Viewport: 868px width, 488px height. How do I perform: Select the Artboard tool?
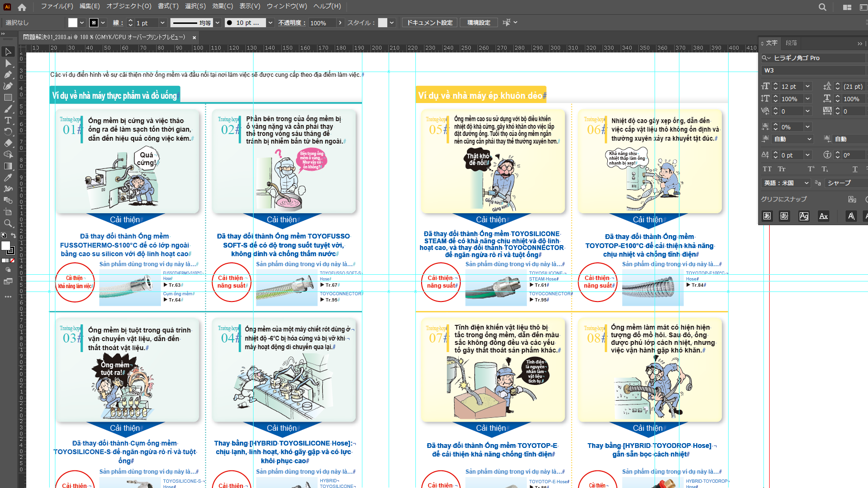[8, 212]
